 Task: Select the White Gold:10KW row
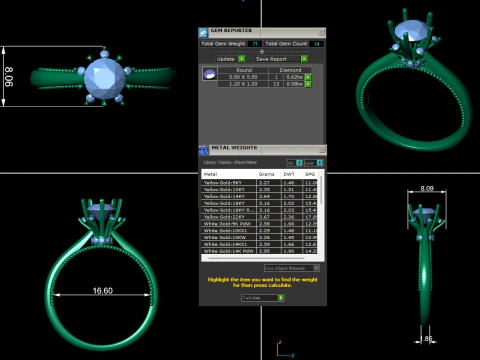(x=259, y=237)
